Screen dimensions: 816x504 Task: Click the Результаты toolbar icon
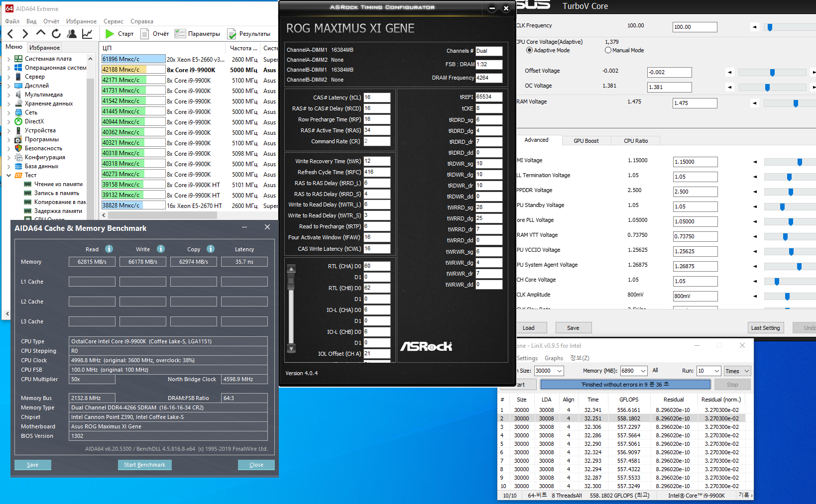(232, 34)
